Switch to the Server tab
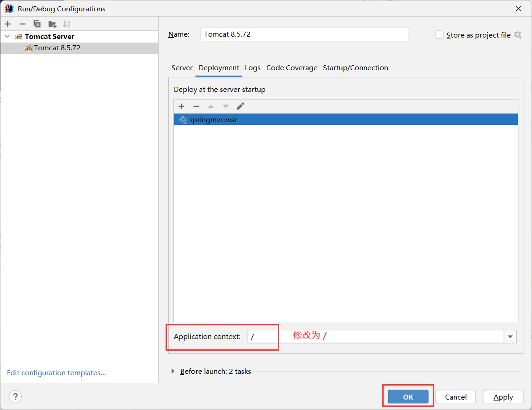Screen dimensions: 532x410 [182, 68]
